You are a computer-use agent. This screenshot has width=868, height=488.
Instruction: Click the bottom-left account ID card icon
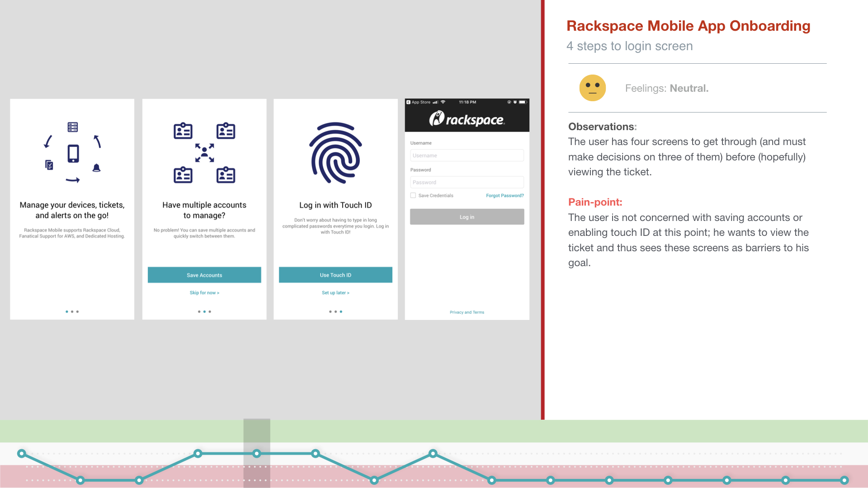tap(183, 175)
